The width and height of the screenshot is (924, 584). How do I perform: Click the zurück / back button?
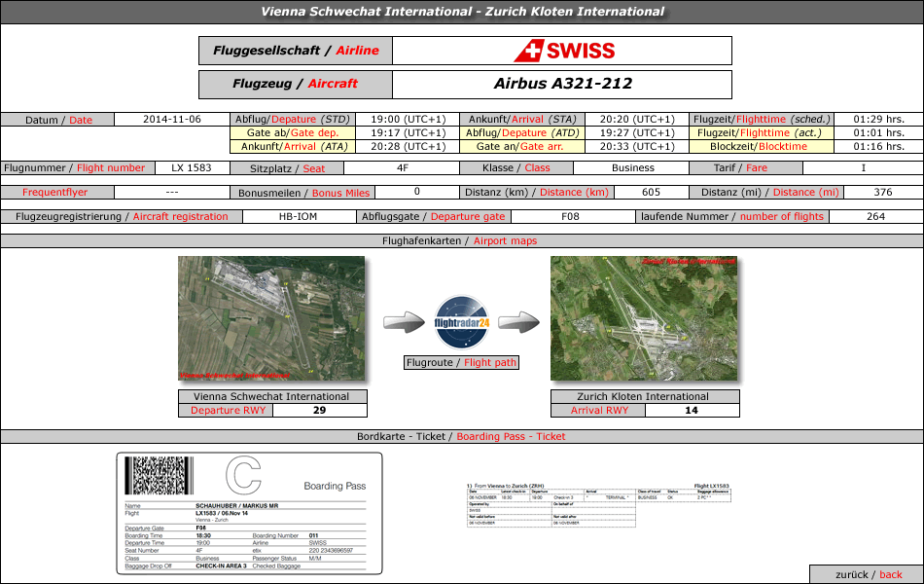click(x=867, y=574)
